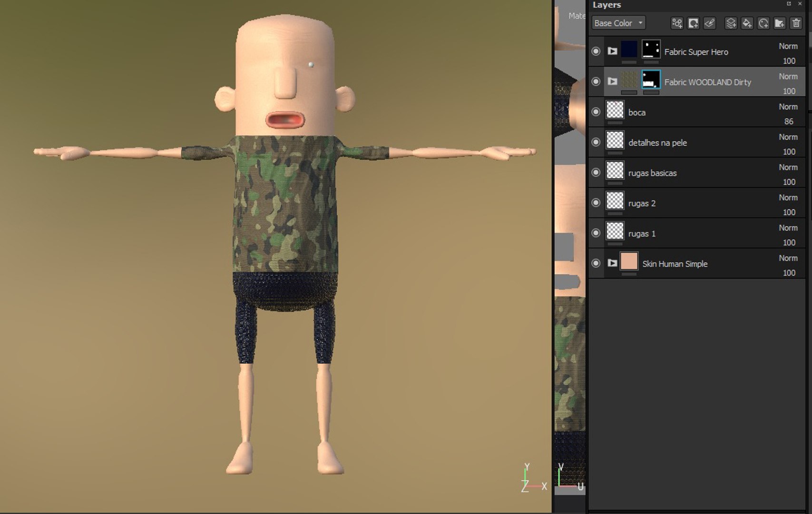Click the brush/eraser icon in Layers toolbar
Screen dimensions: 812x514
click(x=709, y=23)
